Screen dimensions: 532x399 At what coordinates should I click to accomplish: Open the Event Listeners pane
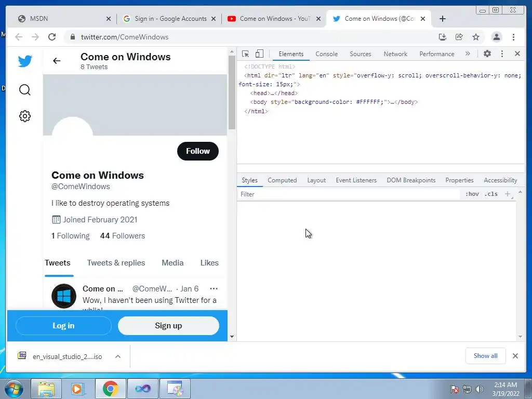356,180
